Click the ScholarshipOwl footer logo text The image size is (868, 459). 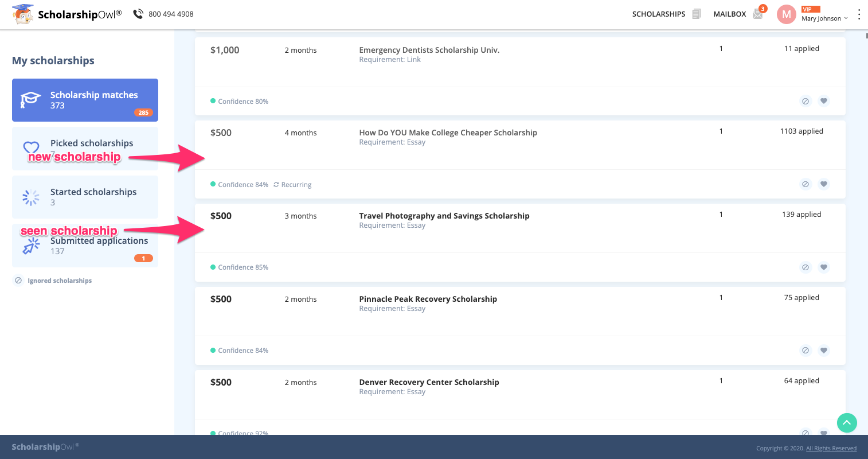45,447
